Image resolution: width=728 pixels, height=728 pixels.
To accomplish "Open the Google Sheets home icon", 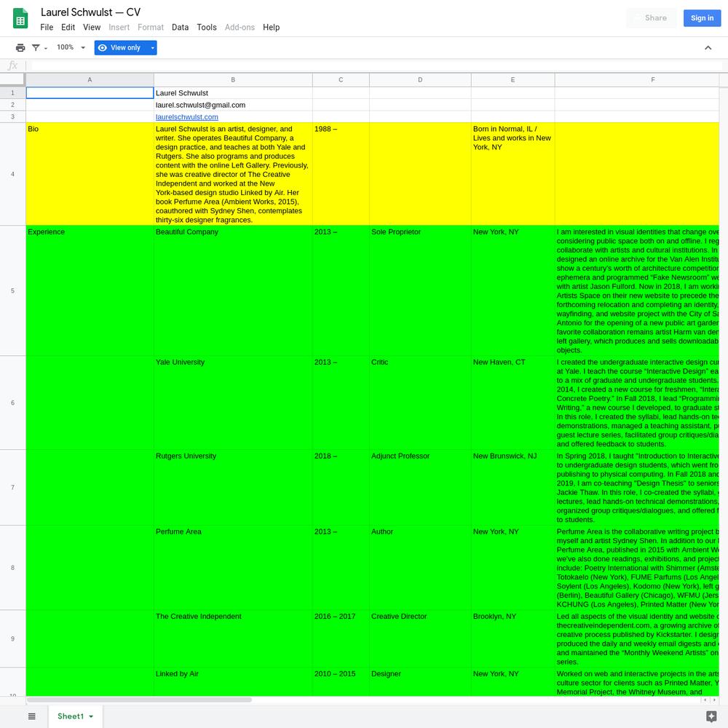I will [20, 19].
